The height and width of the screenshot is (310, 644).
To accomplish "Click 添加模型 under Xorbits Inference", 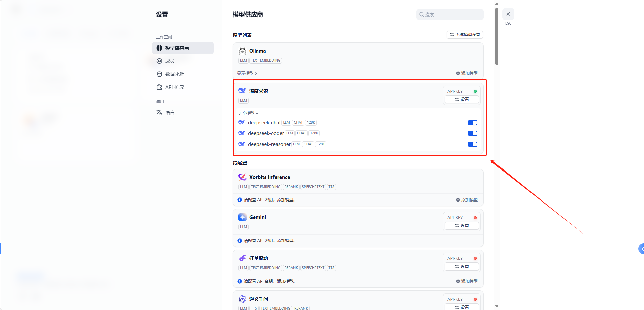I will (467, 200).
